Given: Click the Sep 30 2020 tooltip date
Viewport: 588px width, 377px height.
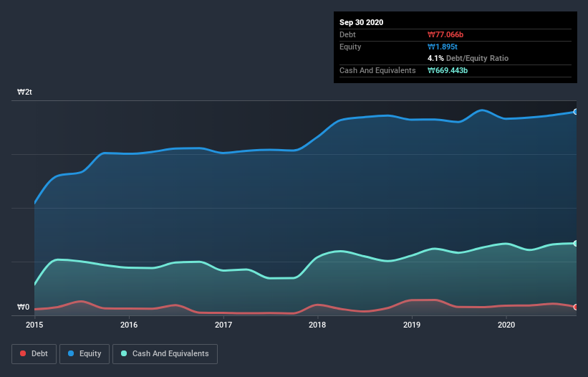Looking at the screenshot, I should (x=361, y=22).
